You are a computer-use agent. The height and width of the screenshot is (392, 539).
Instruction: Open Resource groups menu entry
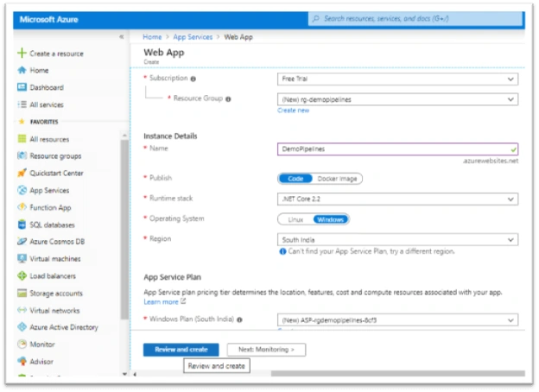tap(55, 156)
